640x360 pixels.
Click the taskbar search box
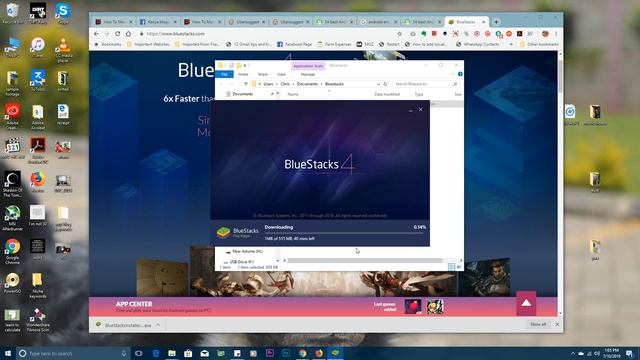73,353
